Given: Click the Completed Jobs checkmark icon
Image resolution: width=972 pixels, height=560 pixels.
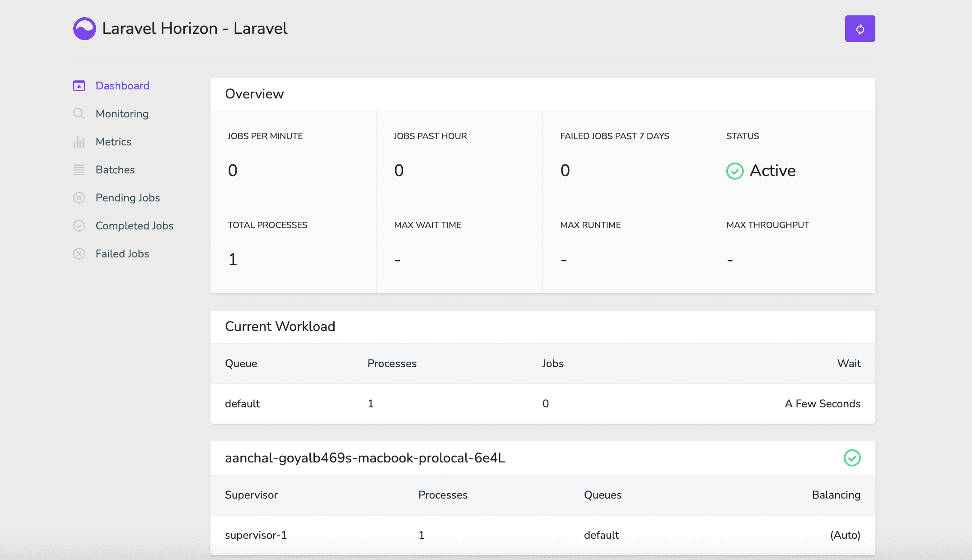Looking at the screenshot, I should pos(79,225).
